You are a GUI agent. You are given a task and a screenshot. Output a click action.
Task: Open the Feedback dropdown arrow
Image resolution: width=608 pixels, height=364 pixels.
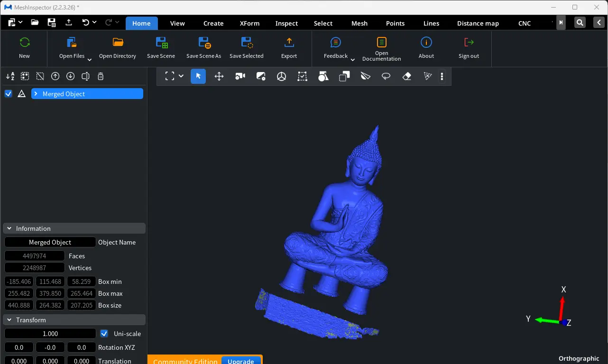pos(352,60)
